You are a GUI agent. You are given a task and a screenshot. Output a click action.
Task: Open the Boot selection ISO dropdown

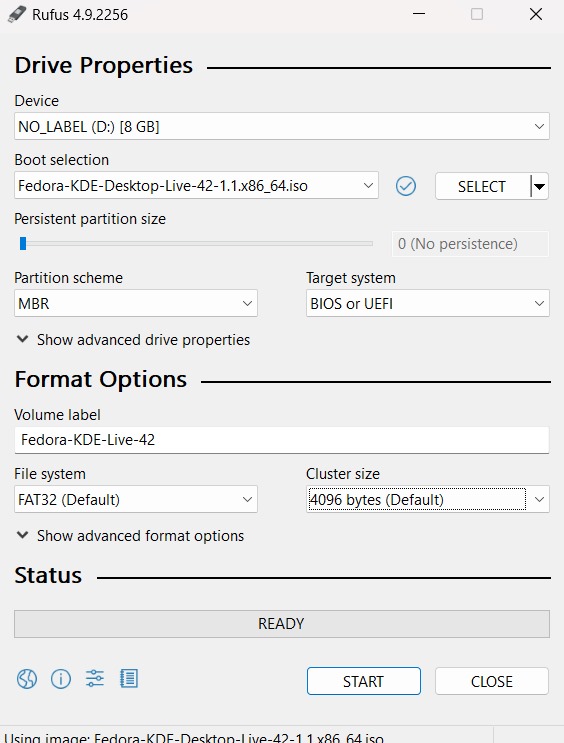pos(196,185)
